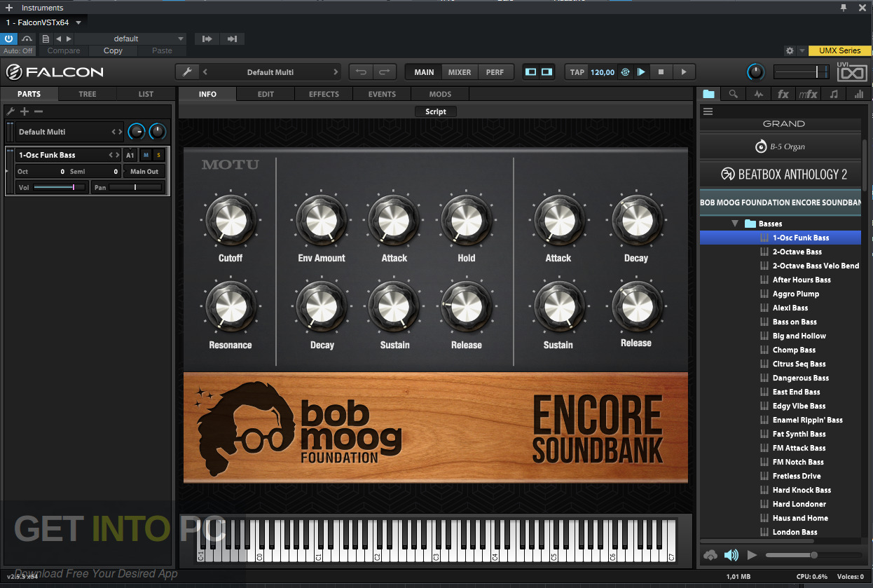
Task: Open the default preset dropdown
Action: click(x=130, y=39)
